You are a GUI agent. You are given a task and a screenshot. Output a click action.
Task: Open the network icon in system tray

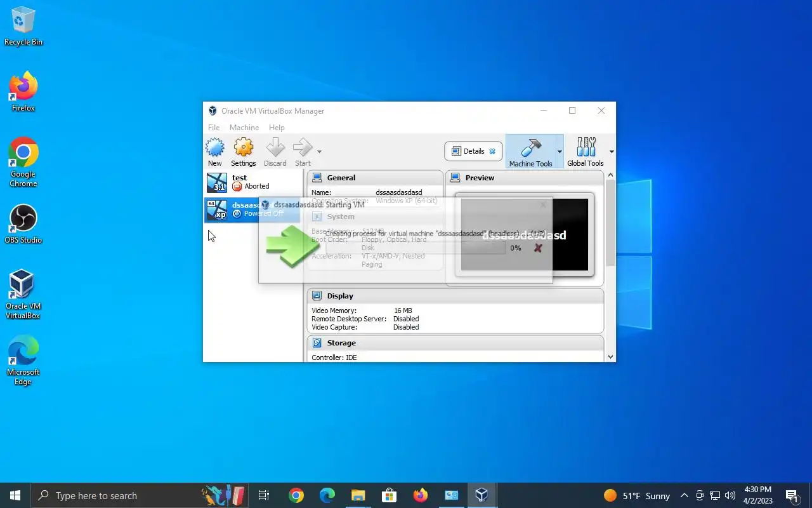click(x=715, y=495)
